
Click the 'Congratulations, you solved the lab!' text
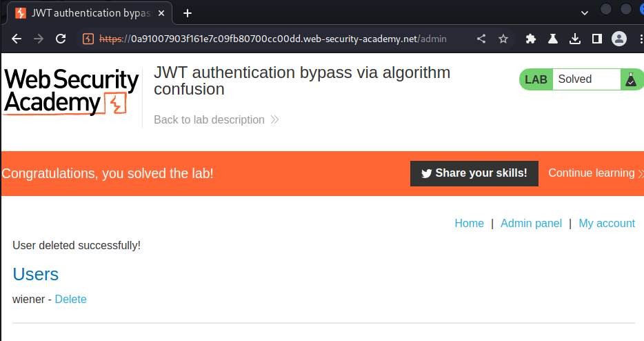(107, 173)
